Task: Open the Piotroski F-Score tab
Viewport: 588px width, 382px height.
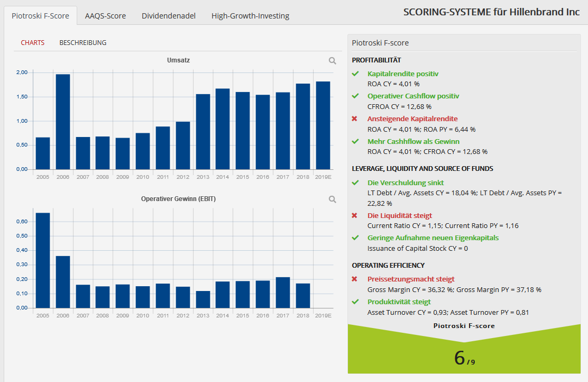Action: click(x=41, y=16)
